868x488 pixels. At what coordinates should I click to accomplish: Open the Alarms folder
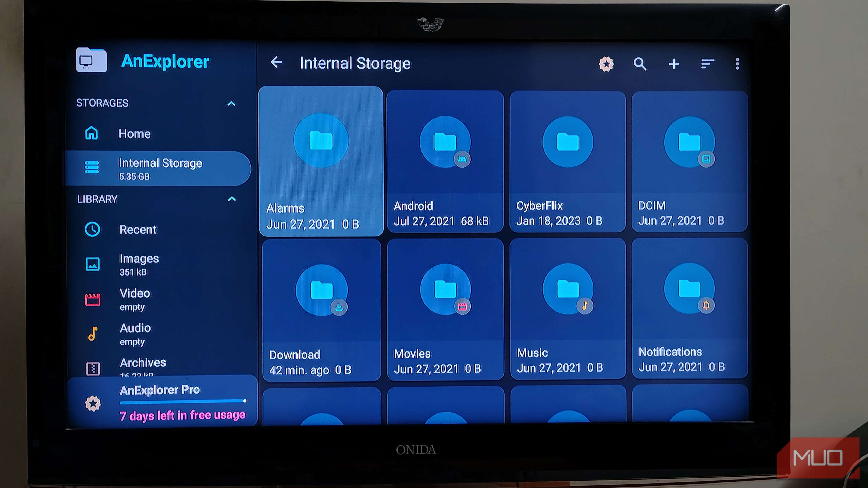[x=321, y=161]
